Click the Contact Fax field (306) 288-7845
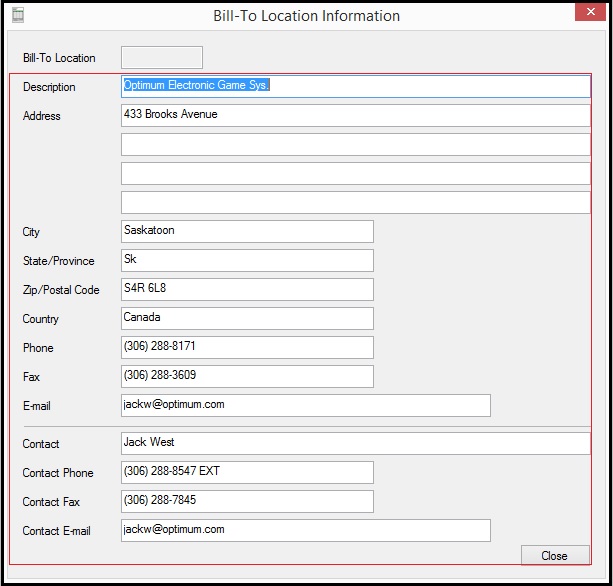Screen dimensions: 613x586 247,502
